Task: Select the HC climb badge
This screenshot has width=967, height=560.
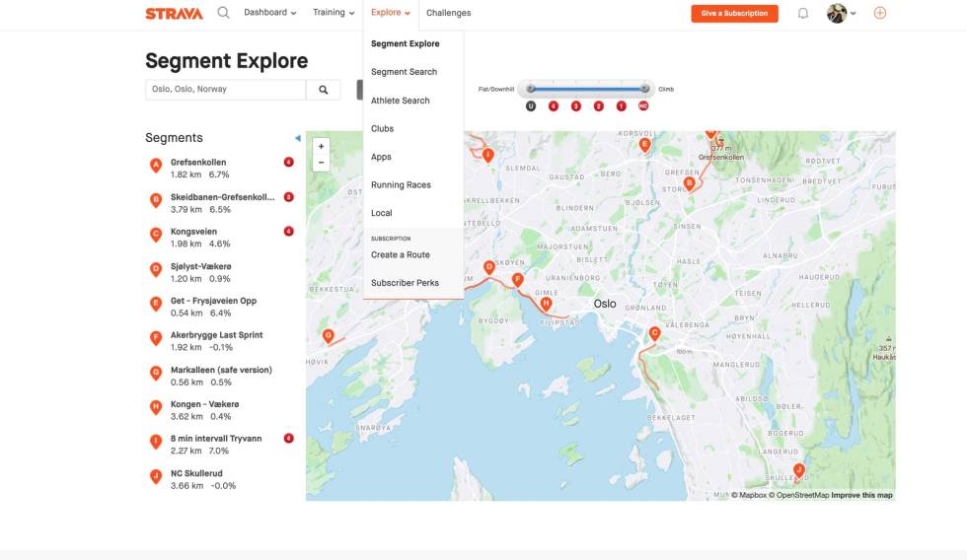Action: (x=643, y=105)
